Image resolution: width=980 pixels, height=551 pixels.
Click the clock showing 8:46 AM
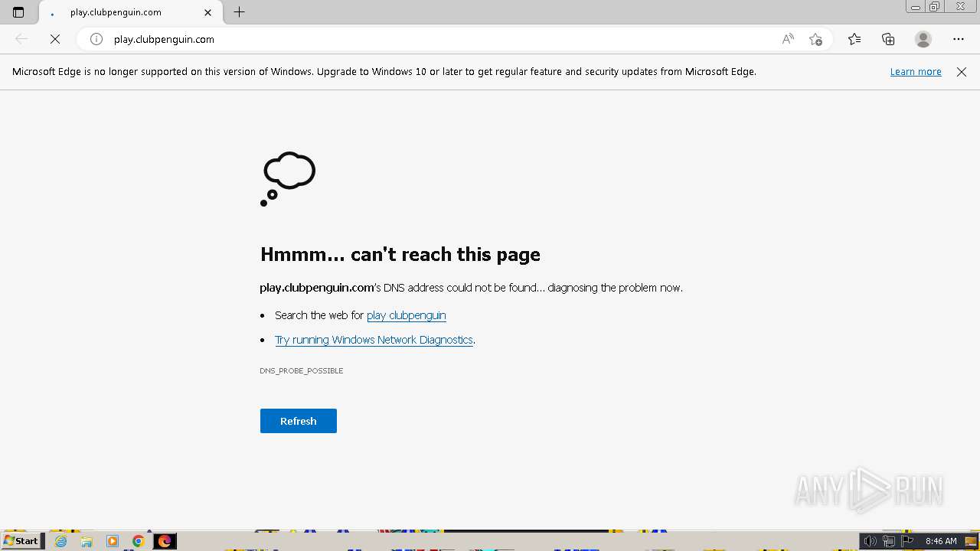[941, 541]
